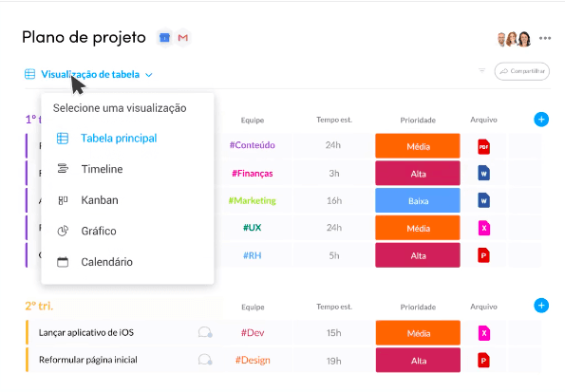Click the team member avatars

point(514,39)
